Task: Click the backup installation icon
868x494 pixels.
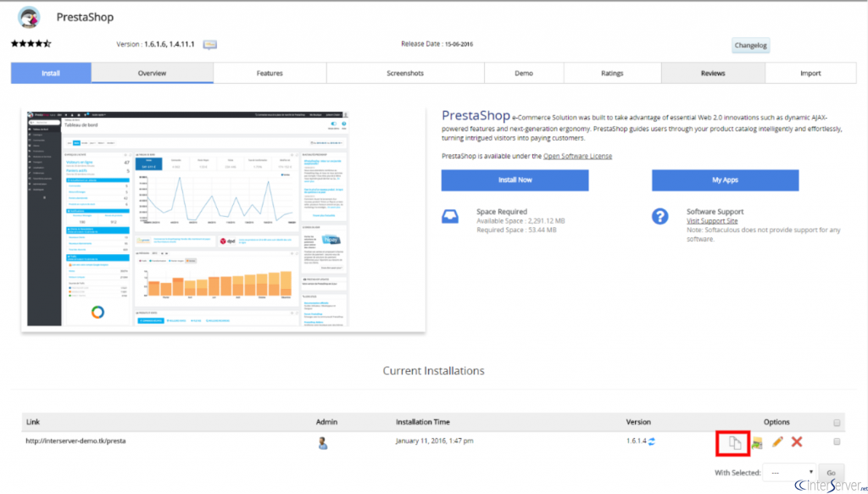Action: (x=757, y=442)
